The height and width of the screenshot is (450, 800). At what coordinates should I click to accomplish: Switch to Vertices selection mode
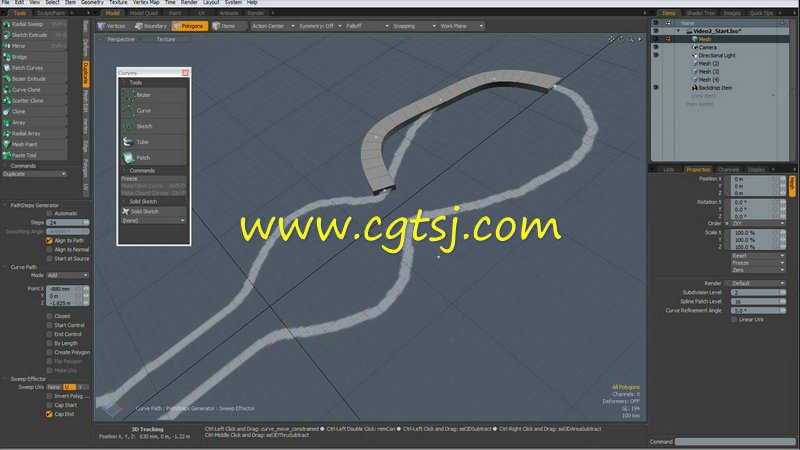click(111, 26)
